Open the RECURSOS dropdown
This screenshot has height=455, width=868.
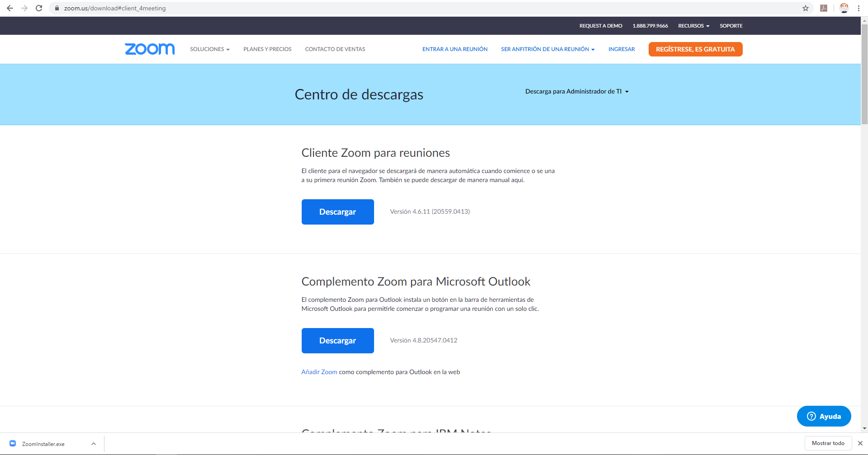(693, 26)
